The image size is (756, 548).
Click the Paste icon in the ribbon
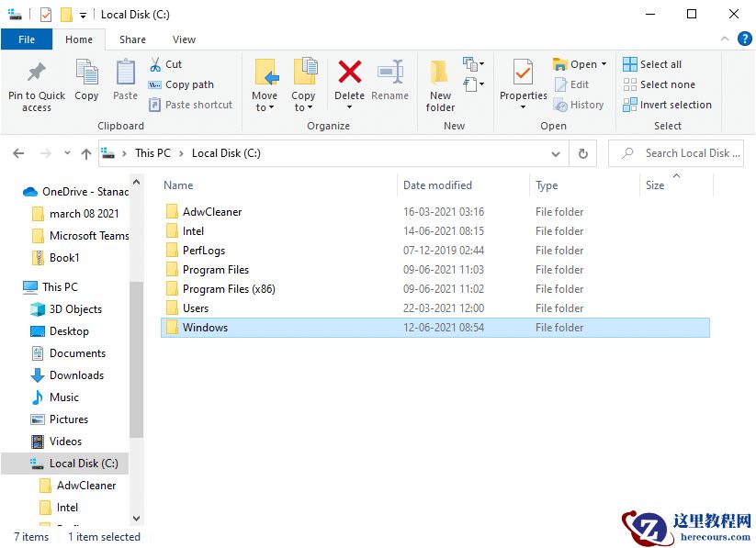click(x=124, y=81)
